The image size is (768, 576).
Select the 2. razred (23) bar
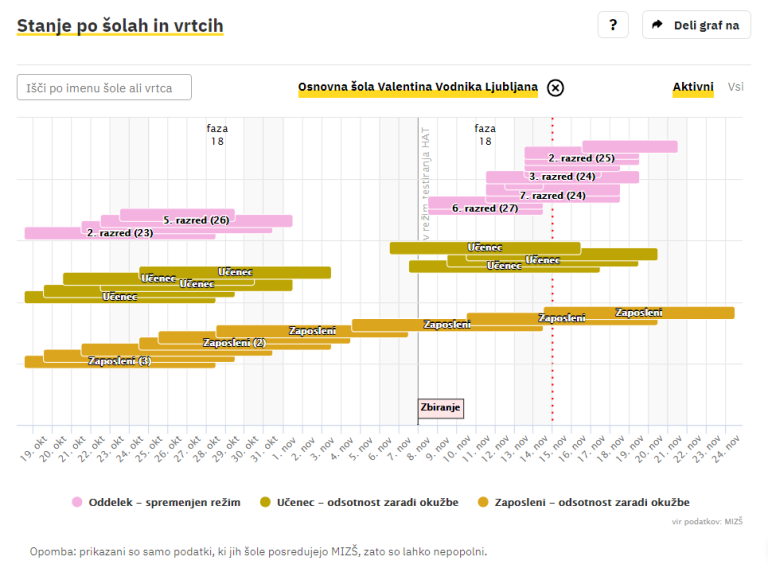coord(120,233)
